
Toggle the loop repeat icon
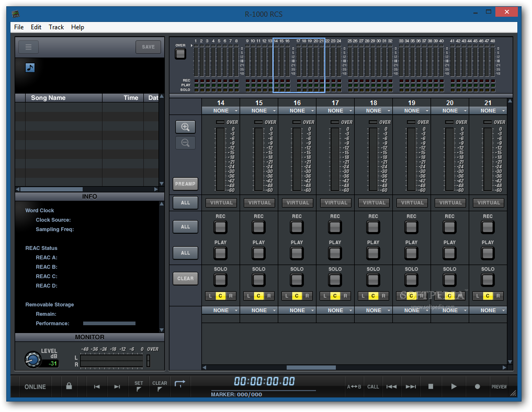coord(180,384)
